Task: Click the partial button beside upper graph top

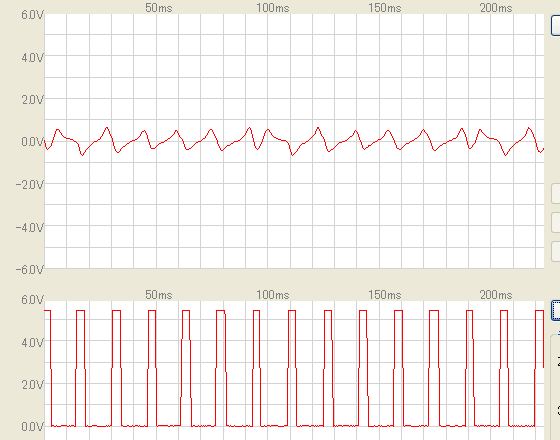Action: point(555,25)
